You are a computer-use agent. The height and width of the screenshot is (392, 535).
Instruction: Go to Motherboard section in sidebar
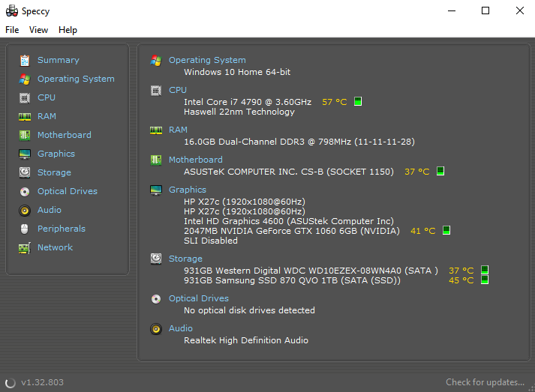tap(64, 135)
